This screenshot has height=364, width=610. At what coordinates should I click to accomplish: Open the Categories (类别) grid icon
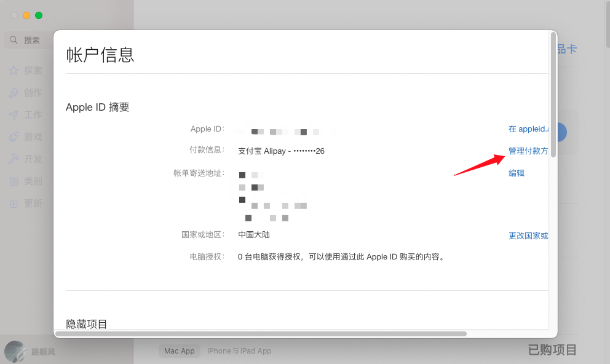pos(14,181)
